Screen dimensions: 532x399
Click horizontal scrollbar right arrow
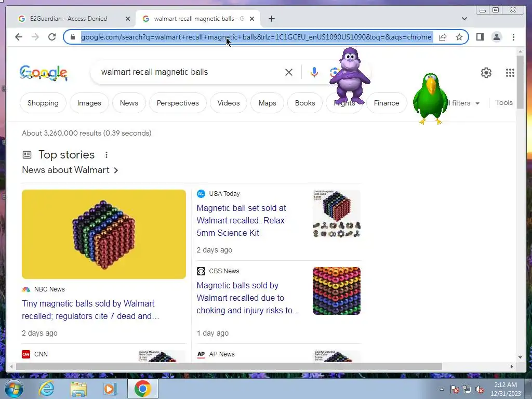pos(512,366)
